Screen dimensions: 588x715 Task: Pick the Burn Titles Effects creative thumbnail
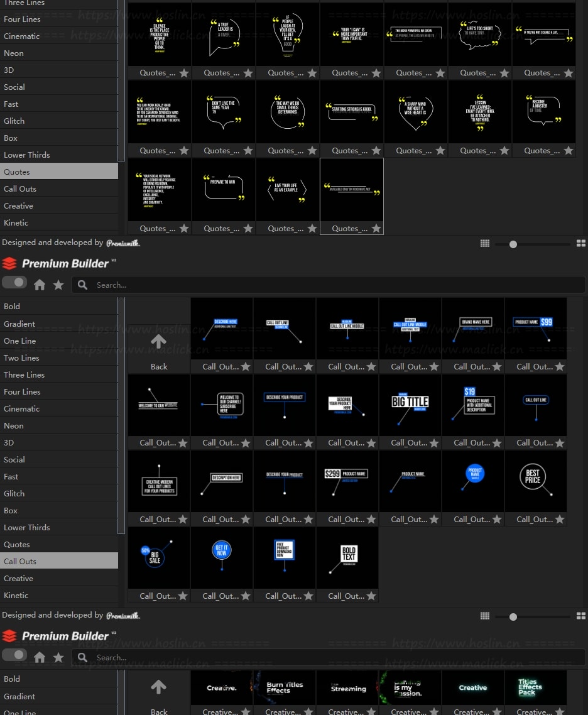pos(285,688)
